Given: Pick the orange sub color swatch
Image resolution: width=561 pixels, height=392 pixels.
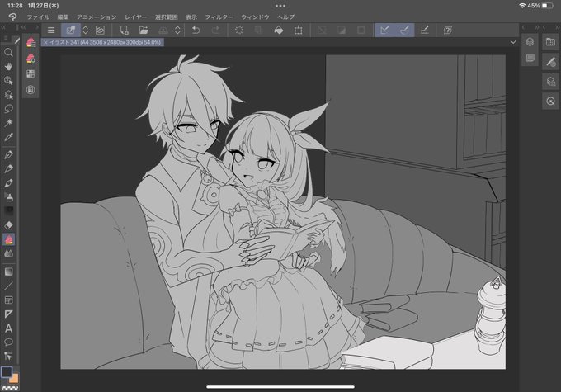Looking at the screenshot, I should pyautogui.click(x=15, y=379).
